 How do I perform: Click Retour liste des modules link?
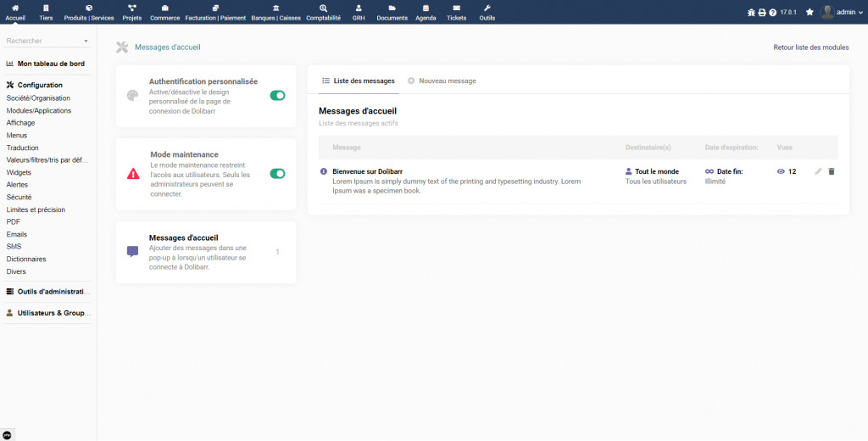click(811, 47)
